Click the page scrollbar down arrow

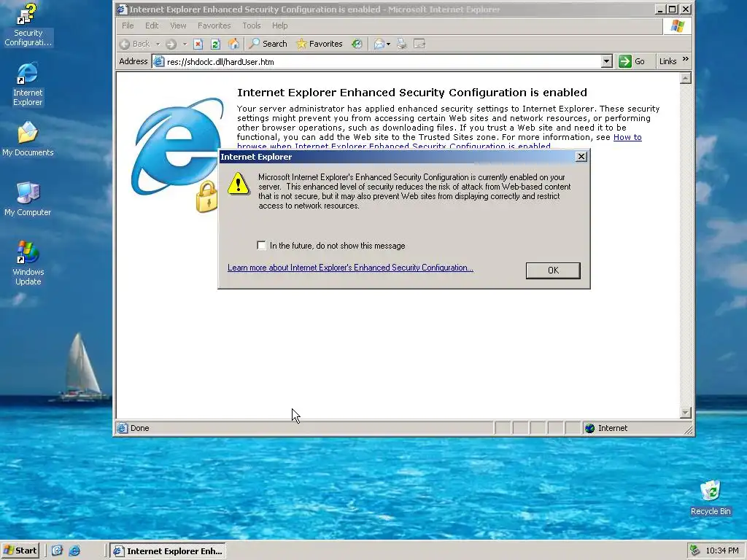coord(686,413)
